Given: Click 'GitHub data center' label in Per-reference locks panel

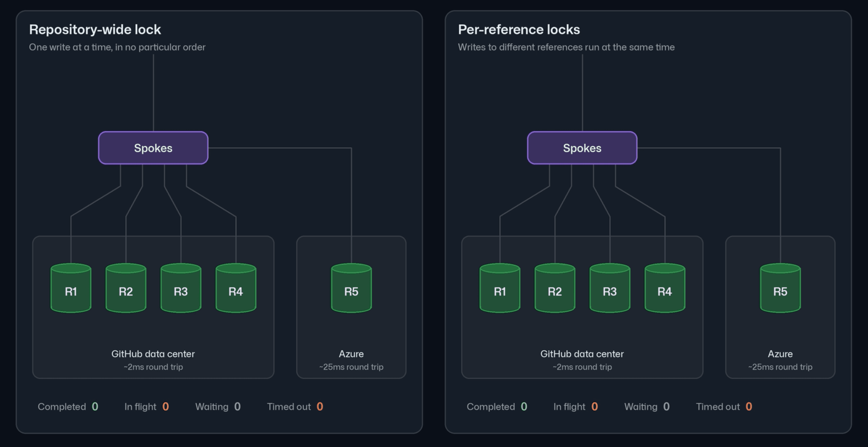Looking at the screenshot, I should [x=582, y=354].
